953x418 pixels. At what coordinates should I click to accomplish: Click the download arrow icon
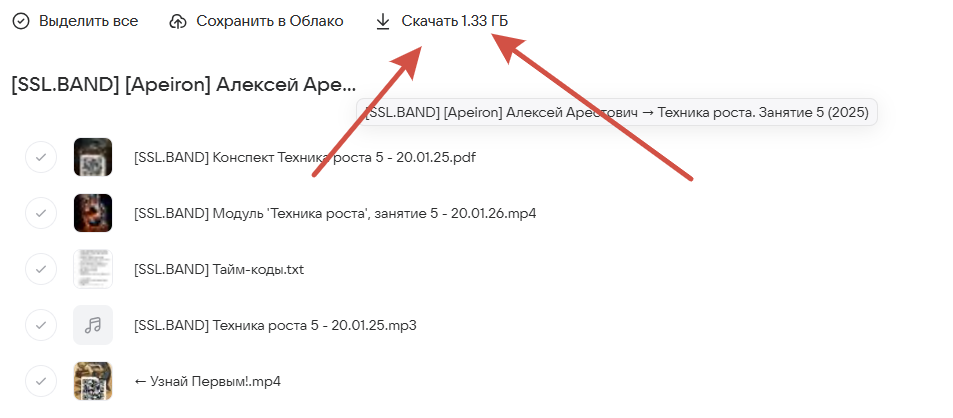pyautogui.click(x=382, y=22)
